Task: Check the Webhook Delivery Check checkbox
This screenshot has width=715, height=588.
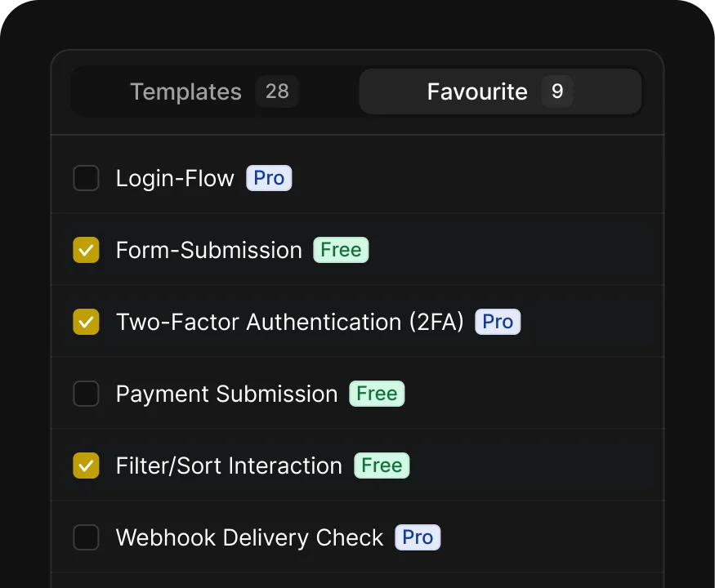Action: [86, 537]
